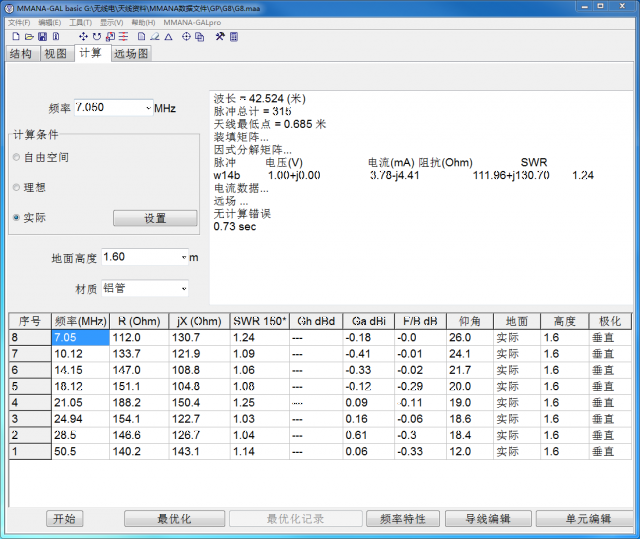Click the 188.2 R (Ohm) cell
Viewport: 640px width, 539px height.
pyautogui.click(x=139, y=403)
